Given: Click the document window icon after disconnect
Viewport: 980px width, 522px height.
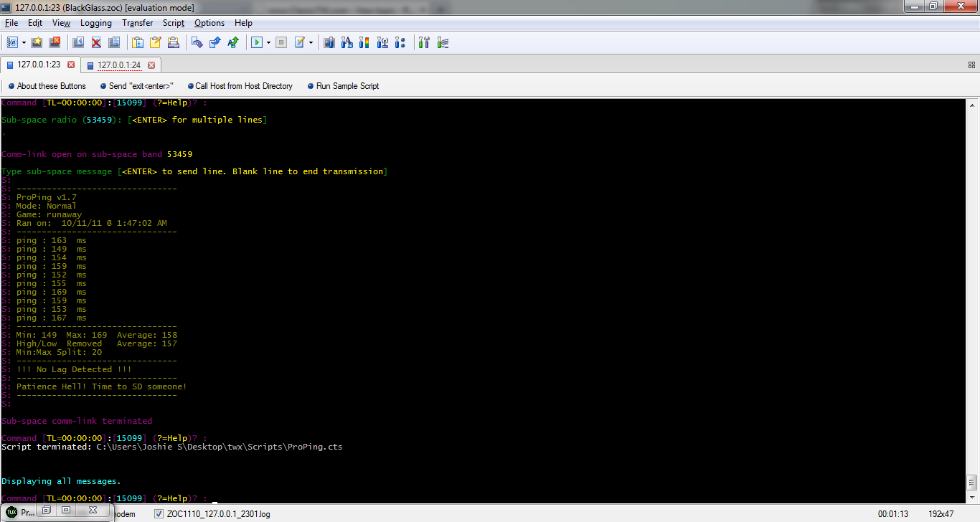Looking at the screenshot, I should pos(113,42).
